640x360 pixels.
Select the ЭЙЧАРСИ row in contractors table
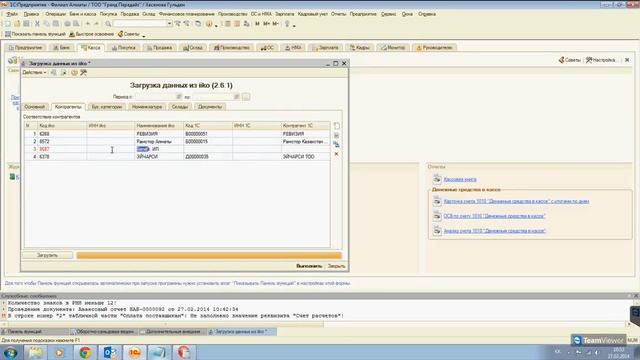tap(177, 156)
